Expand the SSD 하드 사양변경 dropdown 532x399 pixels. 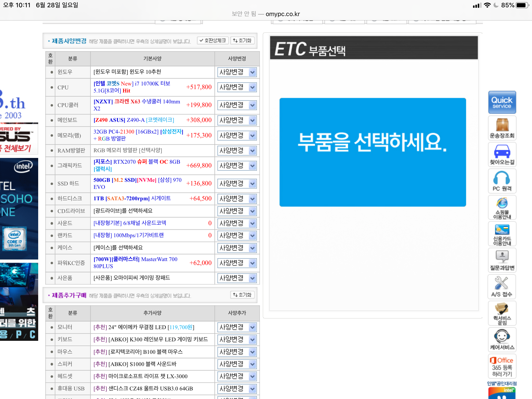click(237, 184)
